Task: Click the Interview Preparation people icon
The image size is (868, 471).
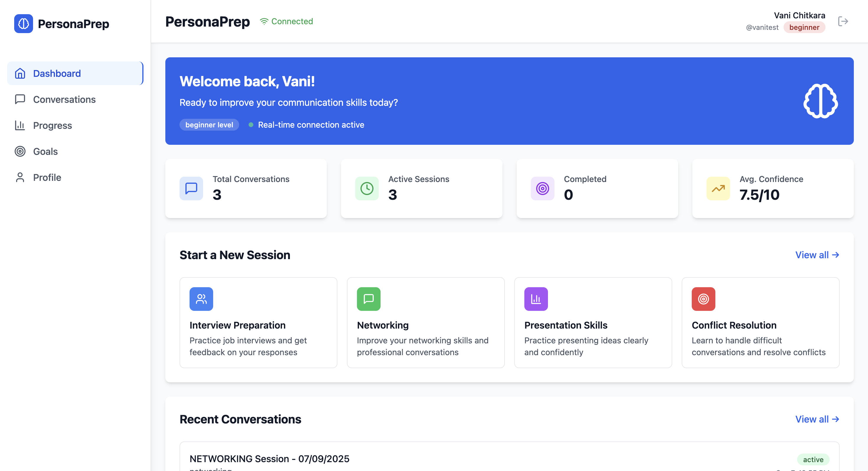Action: (x=201, y=299)
